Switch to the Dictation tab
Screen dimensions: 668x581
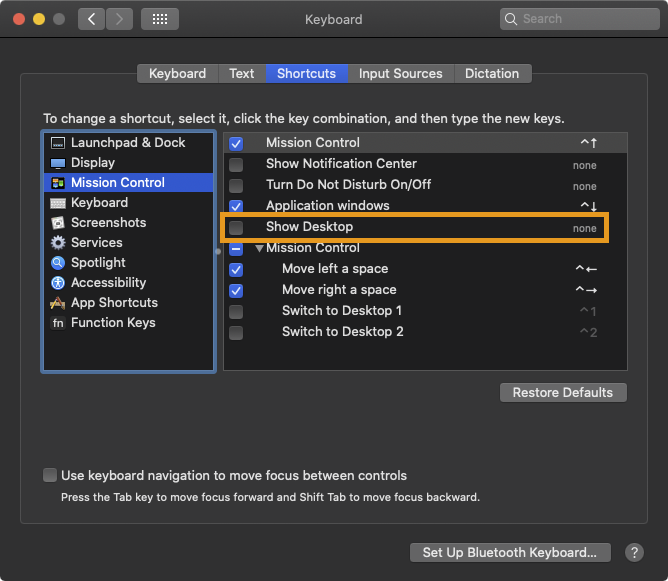[x=492, y=73]
